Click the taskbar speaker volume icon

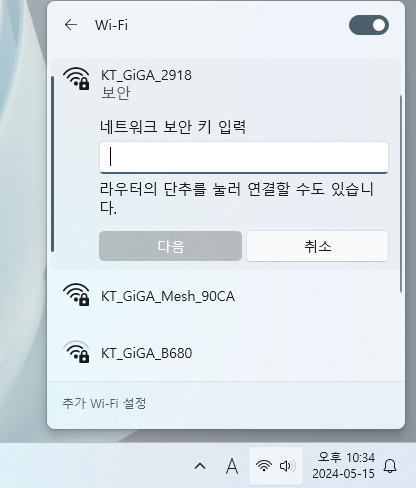coord(287,466)
